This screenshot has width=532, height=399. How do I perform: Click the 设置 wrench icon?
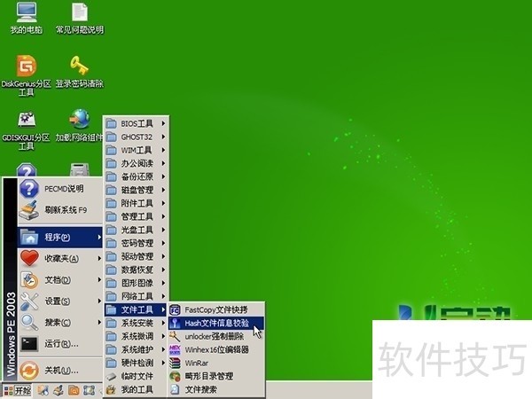point(29,301)
